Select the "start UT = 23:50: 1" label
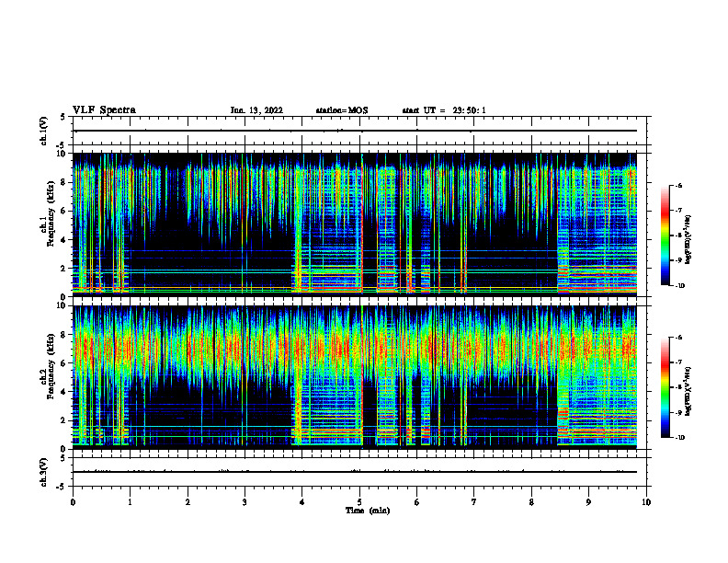 (444, 110)
